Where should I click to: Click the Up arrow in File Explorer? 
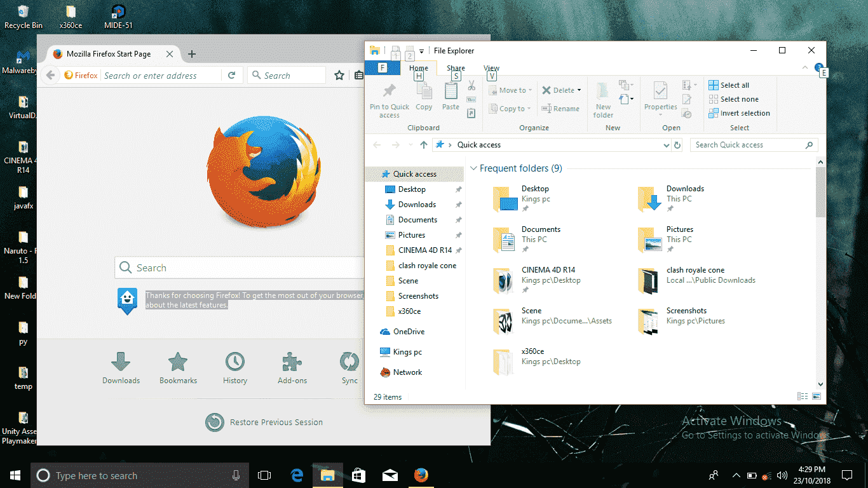[424, 145]
